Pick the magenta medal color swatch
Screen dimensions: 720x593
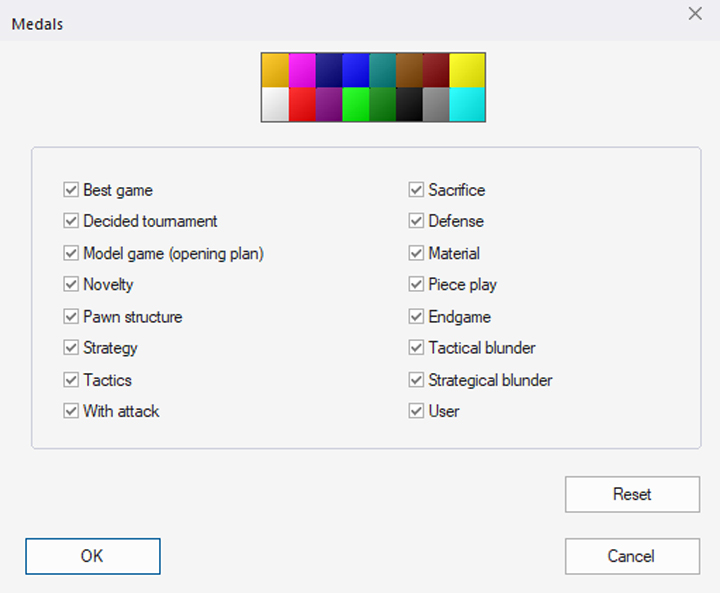[302, 70]
